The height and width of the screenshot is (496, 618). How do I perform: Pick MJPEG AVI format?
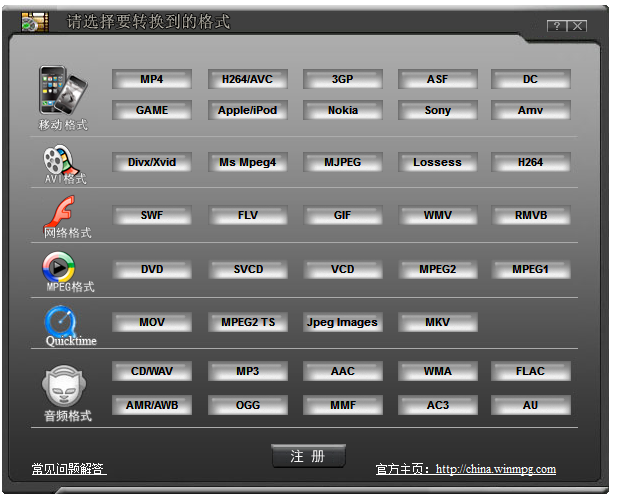(x=343, y=162)
